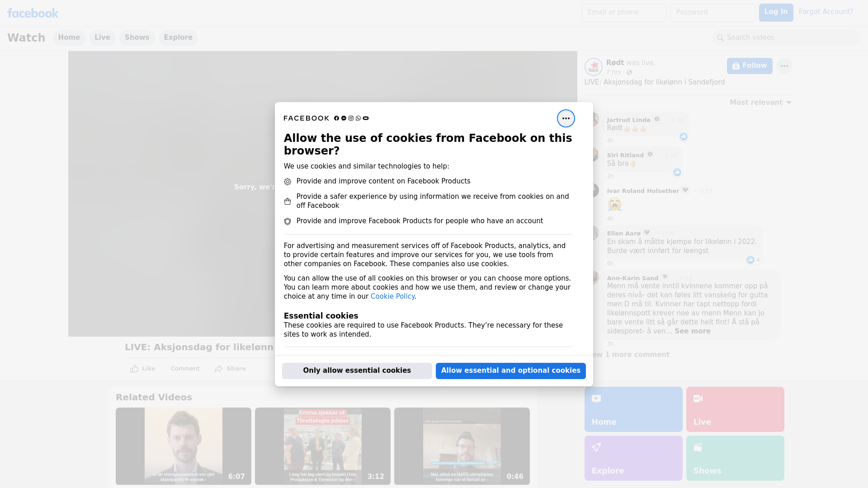Image resolution: width=868 pixels, height=488 pixels.
Task: Open the Live tile with camera icon
Action: point(735,409)
